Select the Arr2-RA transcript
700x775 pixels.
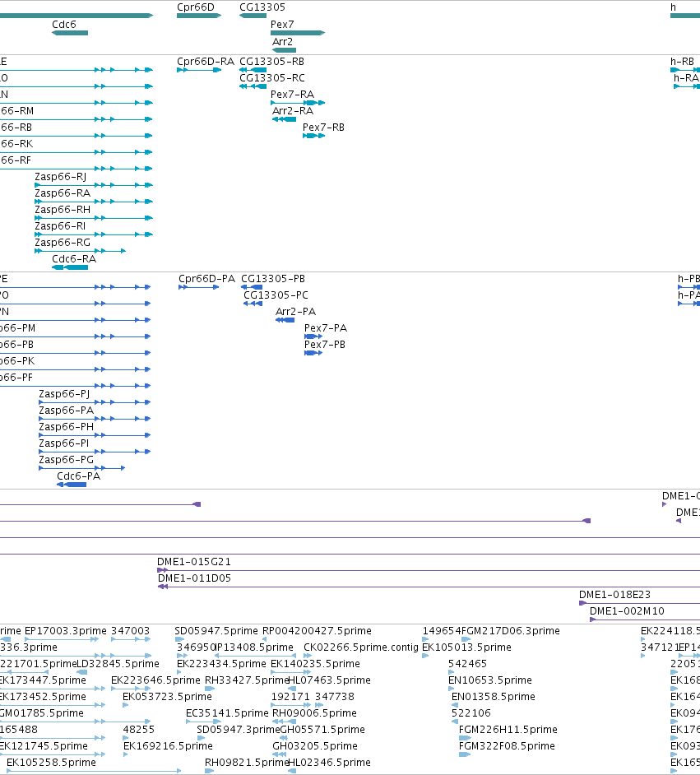(284, 119)
